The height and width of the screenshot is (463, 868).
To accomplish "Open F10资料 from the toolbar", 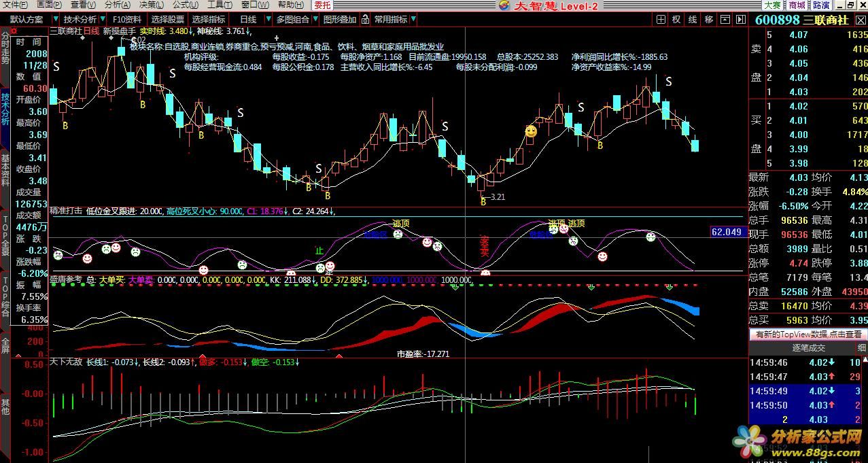I will coord(127,20).
